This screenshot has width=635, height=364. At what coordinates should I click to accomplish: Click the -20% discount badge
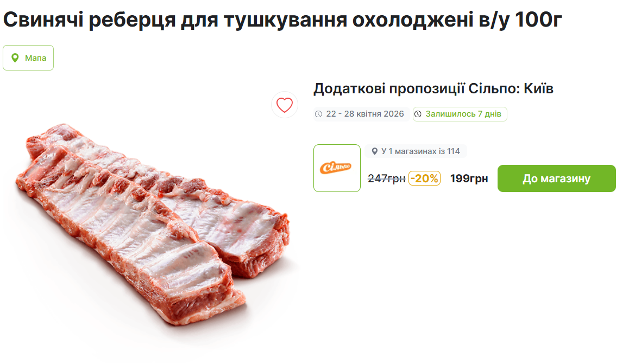(x=424, y=178)
